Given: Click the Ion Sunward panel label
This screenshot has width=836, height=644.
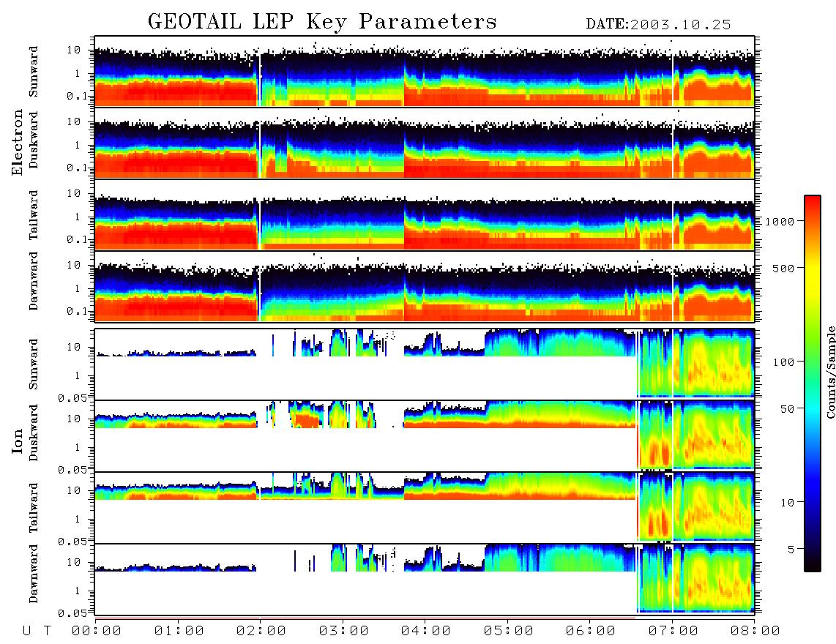Looking at the screenshot, I should (x=34, y=364).
